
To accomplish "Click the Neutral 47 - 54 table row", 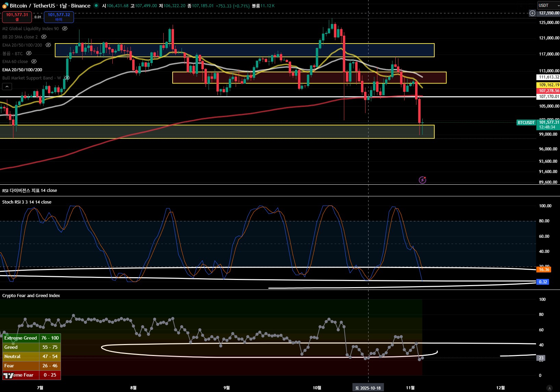I will 32,357.
